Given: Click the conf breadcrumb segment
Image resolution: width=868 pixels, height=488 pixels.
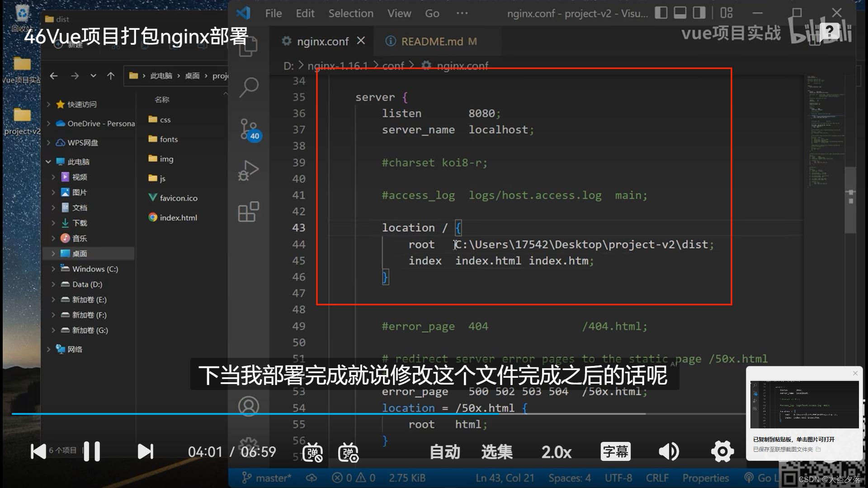Looking at the screenshot, I should tap(393, 66).
